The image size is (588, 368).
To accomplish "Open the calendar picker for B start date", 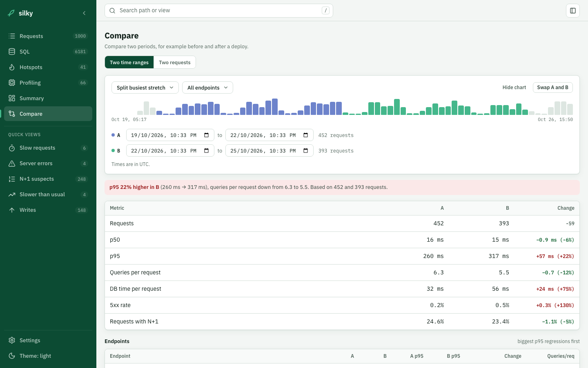I will [x=206, y=150].
